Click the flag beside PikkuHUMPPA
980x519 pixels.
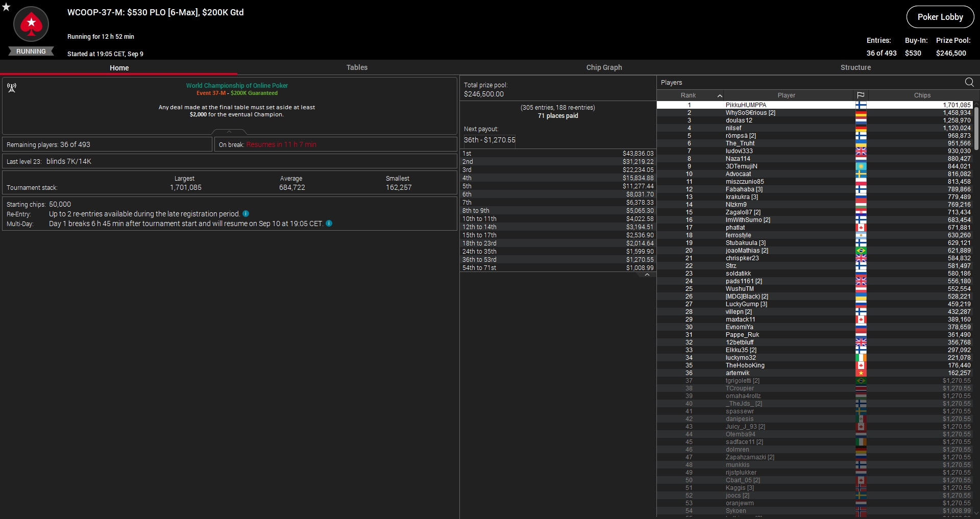coord(861,105)
